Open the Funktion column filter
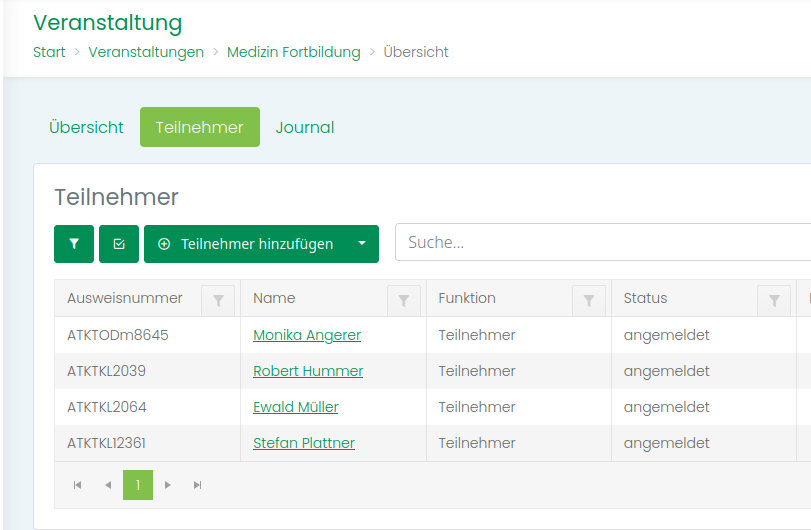 click(589, 299)
